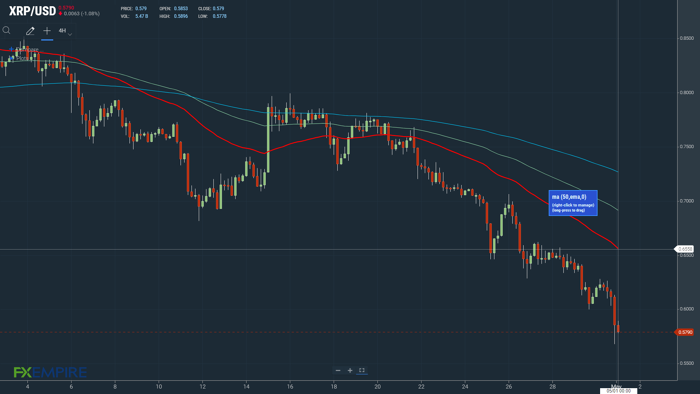The height and width of the screenshot is (394, 700).
Task: Zoom in with the plus button
Action: [350, 370]
